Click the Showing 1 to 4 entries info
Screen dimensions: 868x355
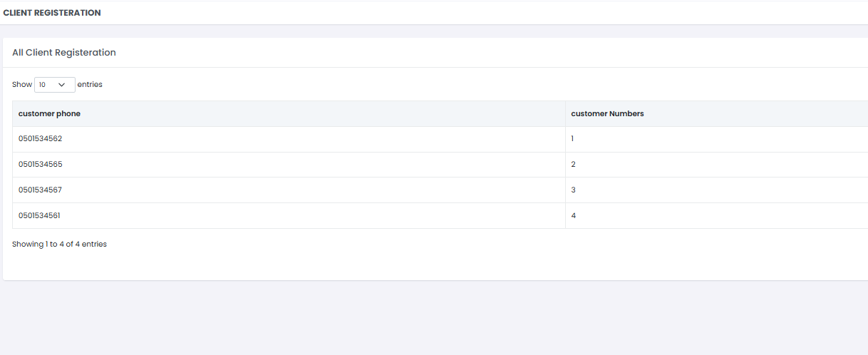(59, 245)
